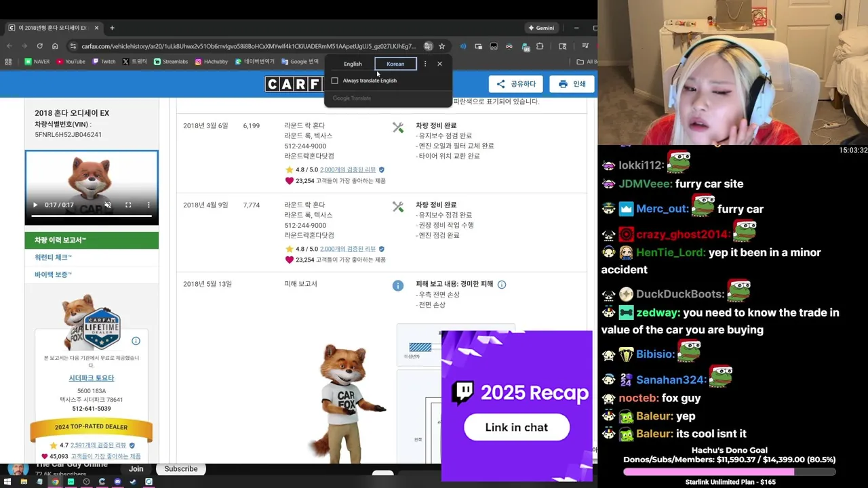Click the VIN number 5FNRL6H52JB046241
Image resolution: width=868 pixels, height=488 pixels.
[x=68, y=134]
